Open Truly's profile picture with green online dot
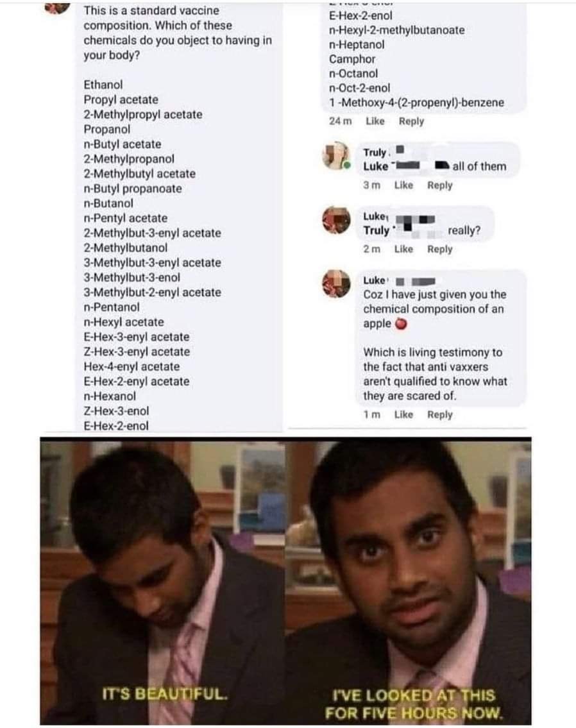The height and width of the screenshot is (728, 576). [x=336, y=155]
